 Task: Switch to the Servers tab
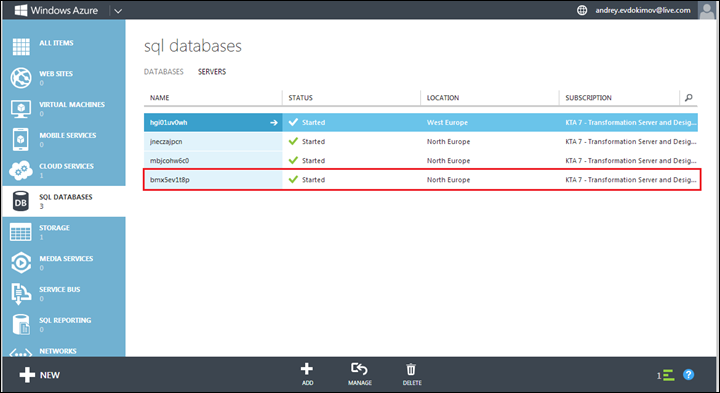pos(212,72)
